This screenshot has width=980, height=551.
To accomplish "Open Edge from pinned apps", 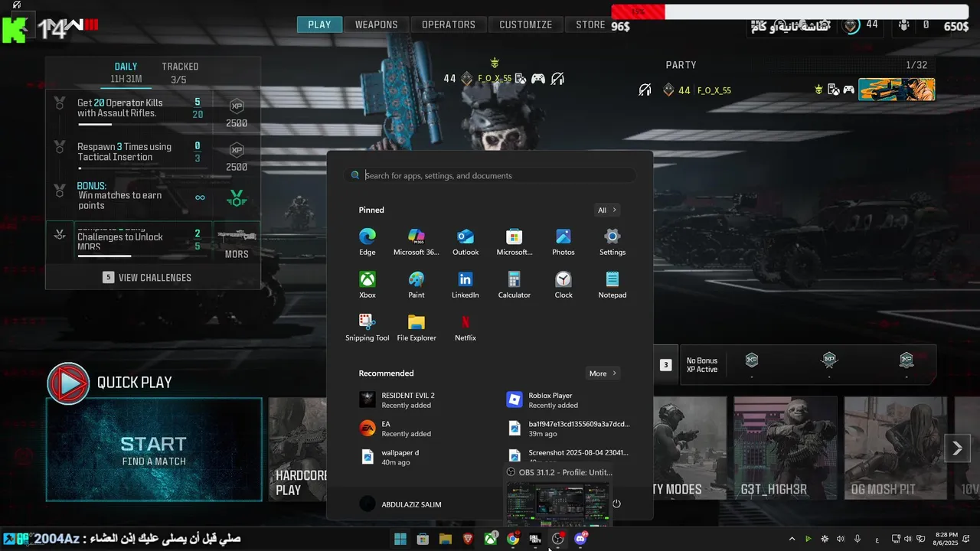I will (x=367, y=242).
